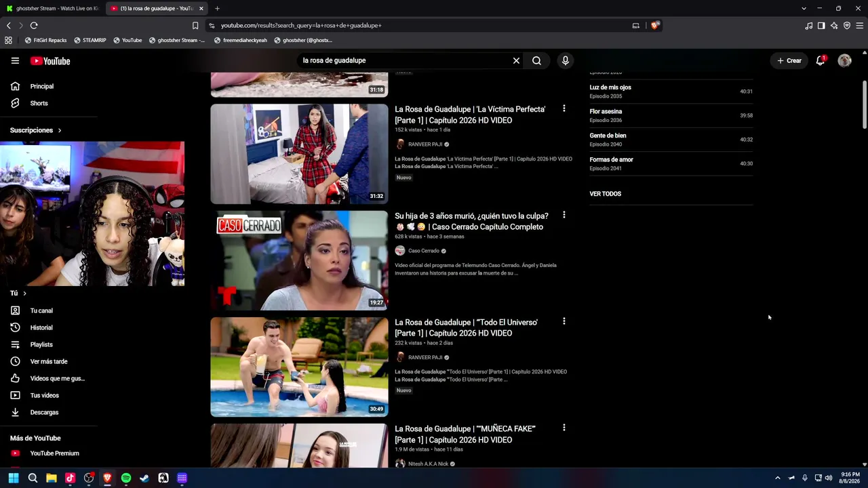
Task: Open more options for 'La Víctima Perfecta' video
Action: [564, 108]
